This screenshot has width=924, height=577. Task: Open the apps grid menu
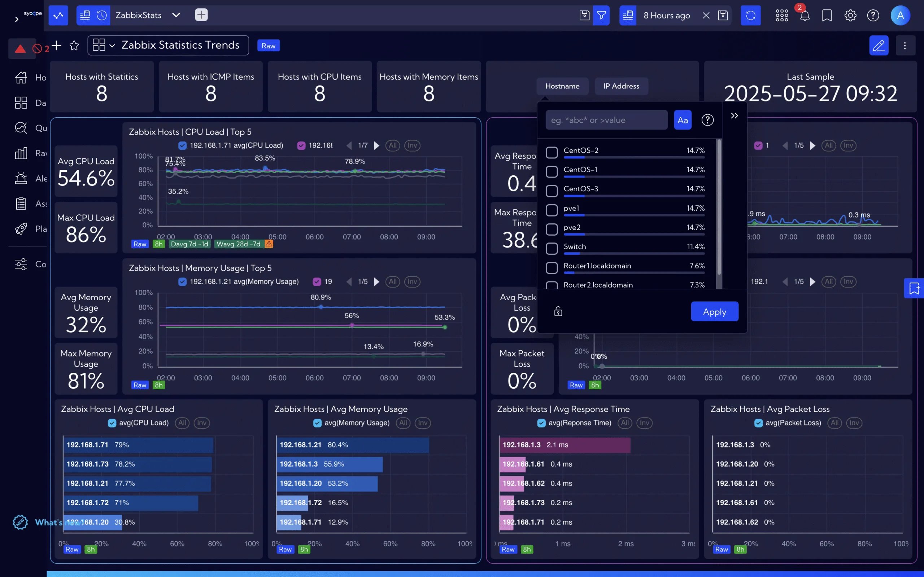(x=782, y=15)
